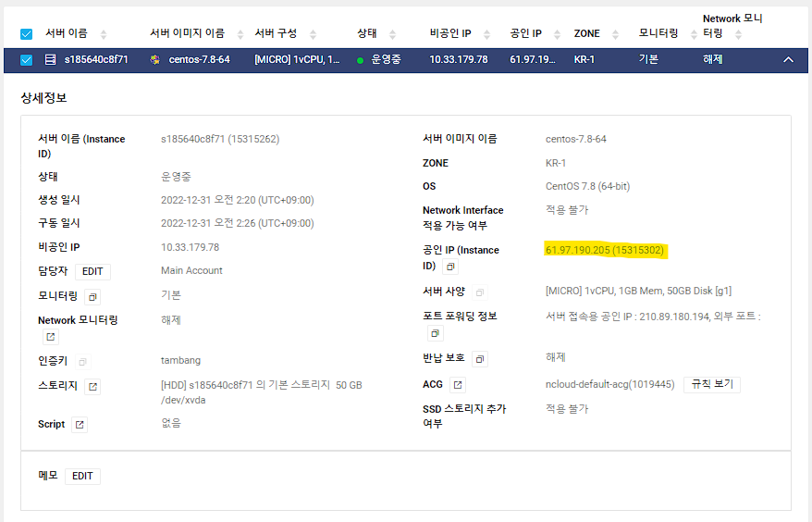Sort by 서버 이미지 이름 column arrows
Image resolution: width=812 pixels, height=522 pixels.
[x=240, y=34]
